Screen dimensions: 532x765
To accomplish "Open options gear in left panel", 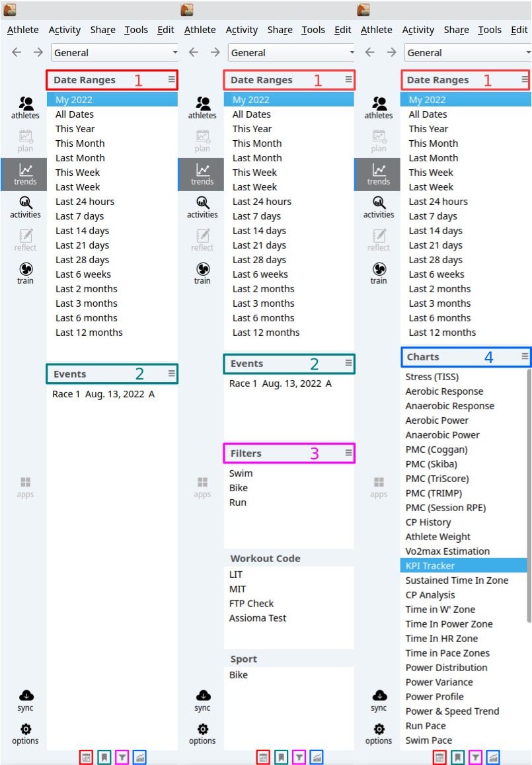I will point(25,734).
